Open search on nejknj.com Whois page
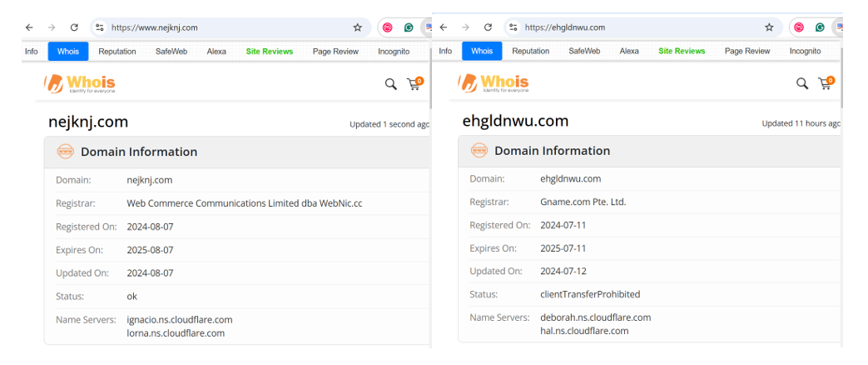Screen dimensions: 868x365 390,83
